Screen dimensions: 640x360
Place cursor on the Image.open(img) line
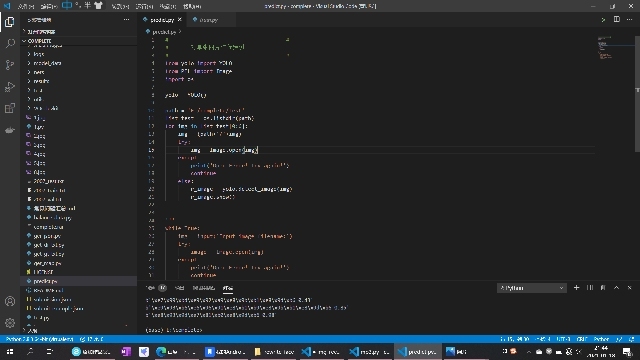(224, 150)
